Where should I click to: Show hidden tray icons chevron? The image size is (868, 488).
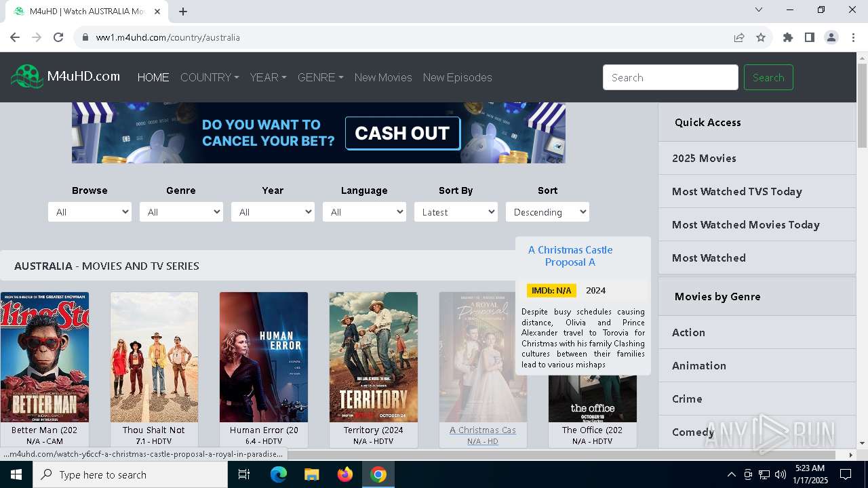(731, 474)
